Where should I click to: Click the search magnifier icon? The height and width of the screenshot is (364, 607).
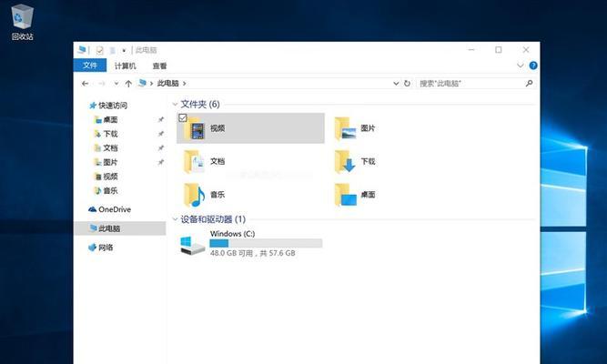529,83
